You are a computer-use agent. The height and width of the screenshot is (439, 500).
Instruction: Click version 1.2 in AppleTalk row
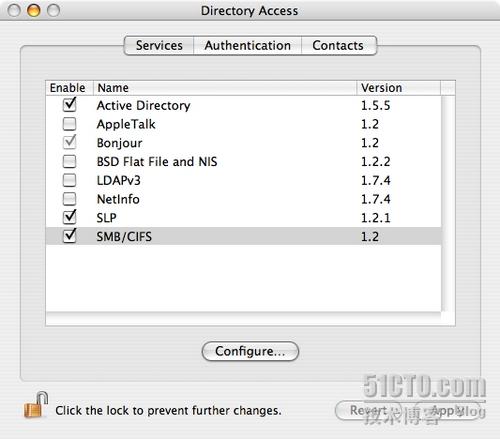pos(370,124)
